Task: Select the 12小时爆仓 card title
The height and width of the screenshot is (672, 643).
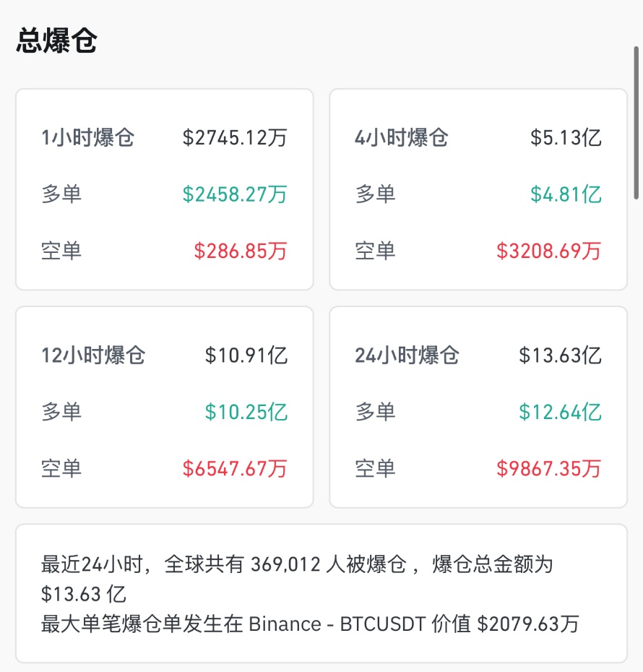Action: [93, 356]
